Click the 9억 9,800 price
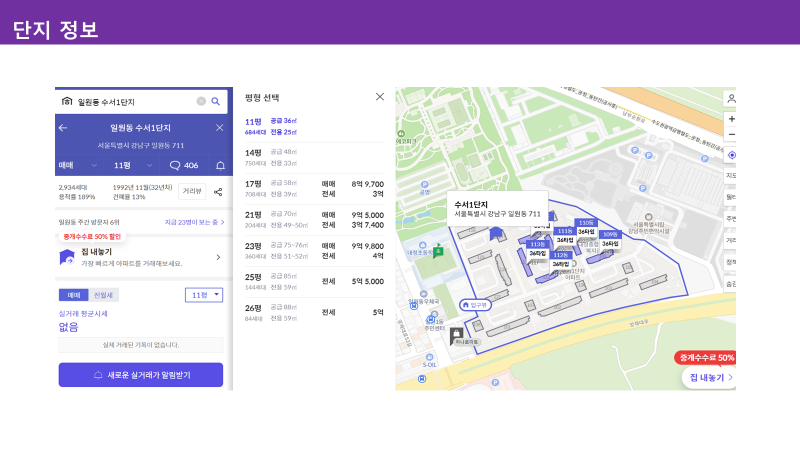The height and width of the screenshot is (450, 800). coord(367,246)
